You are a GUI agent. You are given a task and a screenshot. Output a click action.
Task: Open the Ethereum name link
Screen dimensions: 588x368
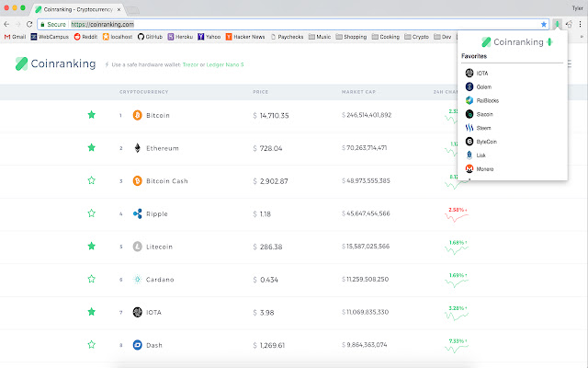click(x=163, y=148)
